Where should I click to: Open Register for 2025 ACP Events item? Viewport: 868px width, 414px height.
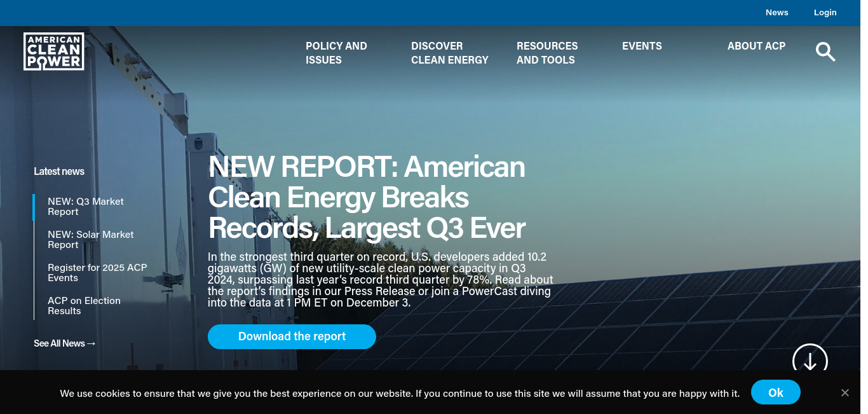click(x=97, y=273)
